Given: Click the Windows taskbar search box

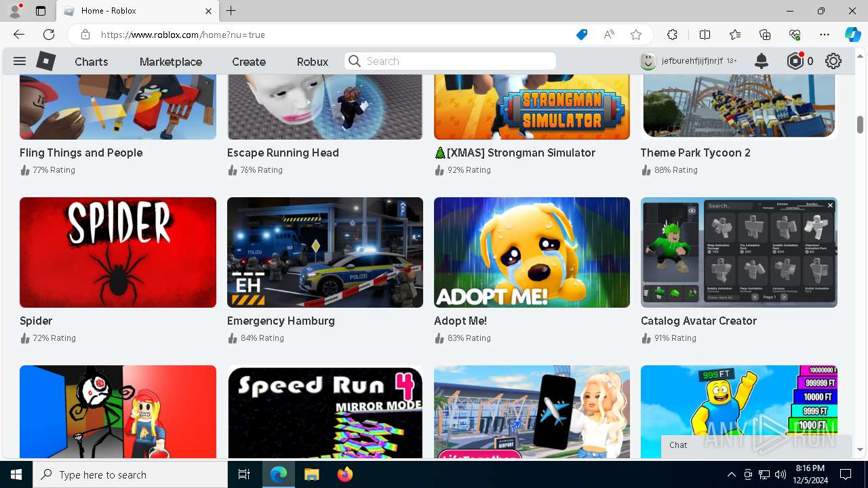Looking at the screenshot, I should [130, 474].
